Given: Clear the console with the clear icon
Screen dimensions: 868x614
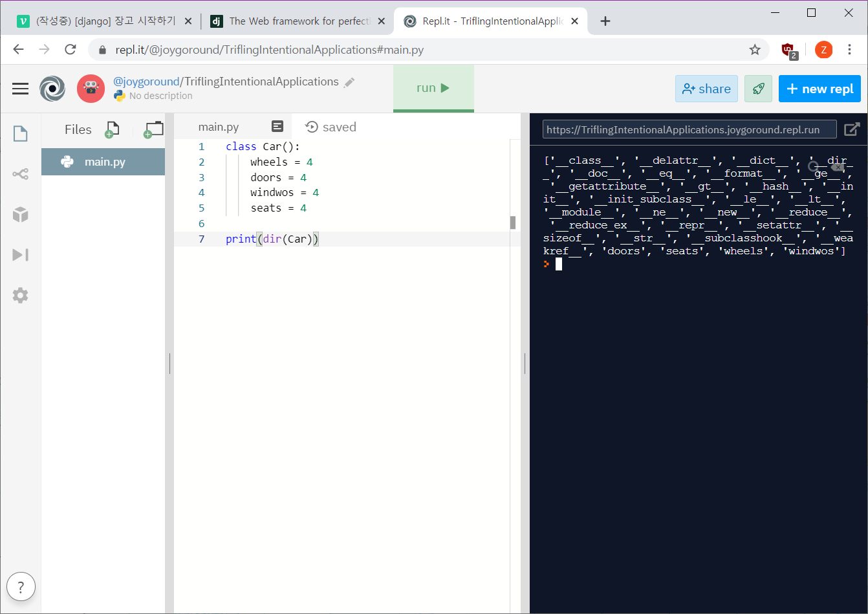Looking at the screenshot, I should [x=838, y=166].
